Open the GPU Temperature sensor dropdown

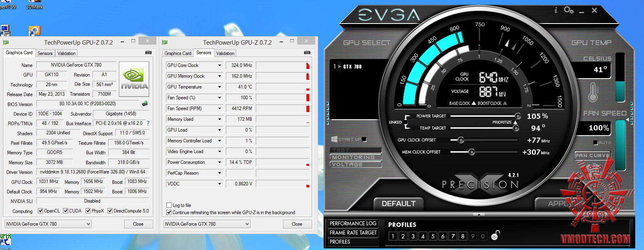tap(219, 87)
